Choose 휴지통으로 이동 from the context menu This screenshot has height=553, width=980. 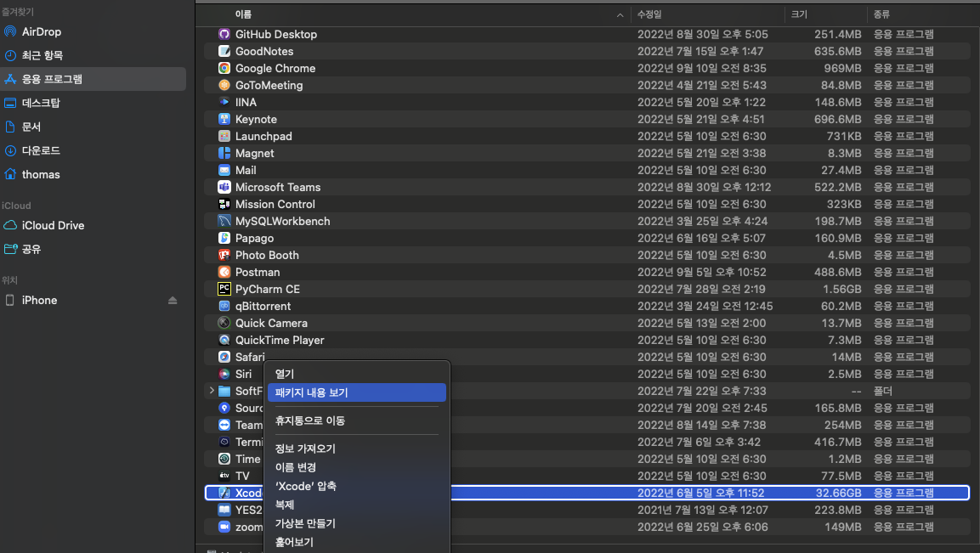click(x=356, y=420)
